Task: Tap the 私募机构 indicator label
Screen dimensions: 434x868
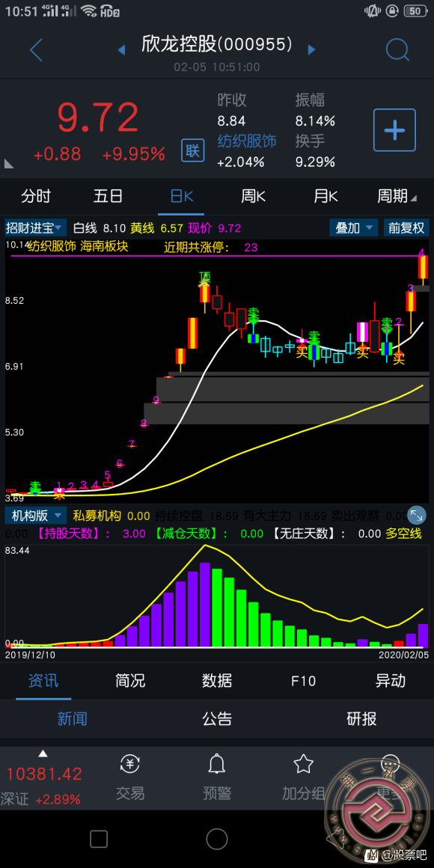Action: click(97, 516)
